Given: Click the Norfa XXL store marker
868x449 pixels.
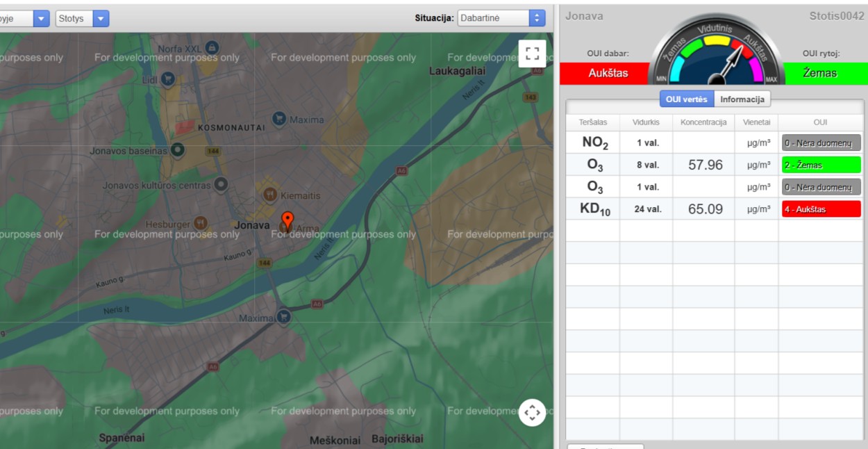Looking at the screenshot, I should [x=212, y=48].
